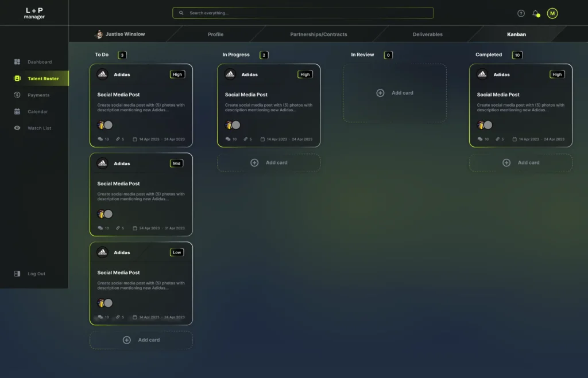588x378 pixels.
Task: Click the Completed column heading
Action: click(489, 54)
